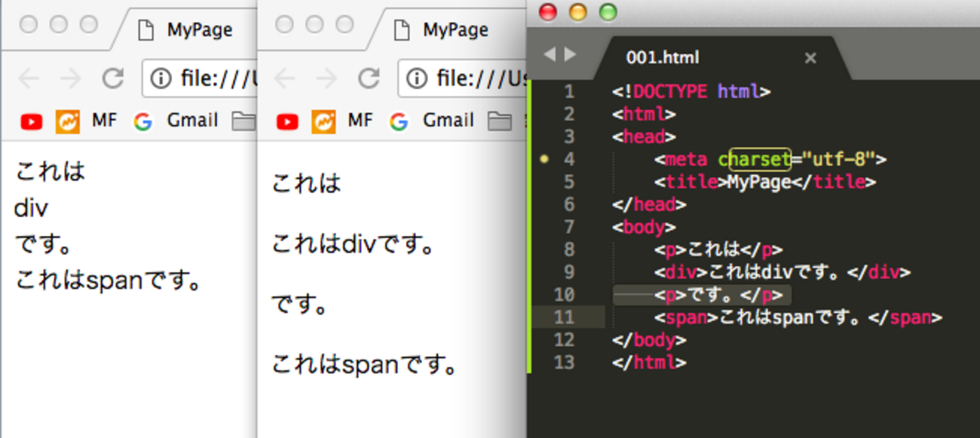Click line number 11 in editor gutter

click(x=564, y=317)
